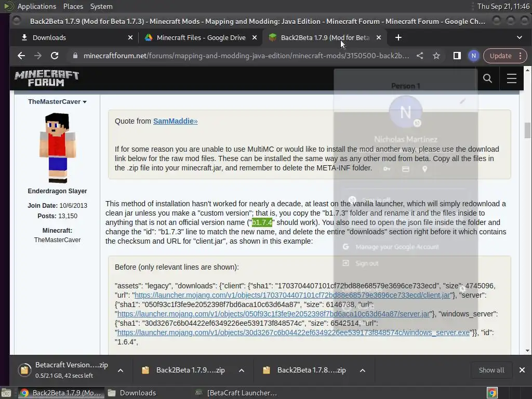Open the Places menu
Viewport: 532px width, 399px height.
click(73, 6)
